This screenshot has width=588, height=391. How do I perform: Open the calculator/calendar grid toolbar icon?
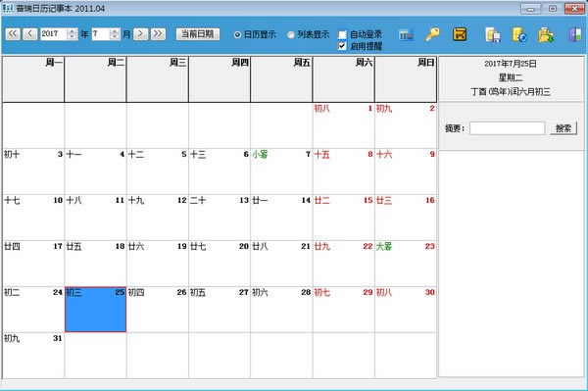406,35
